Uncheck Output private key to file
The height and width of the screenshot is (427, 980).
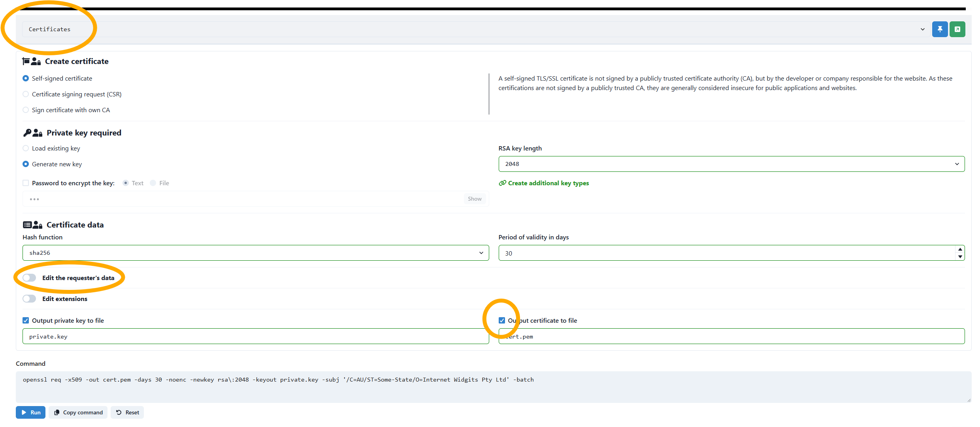point(26,320)
